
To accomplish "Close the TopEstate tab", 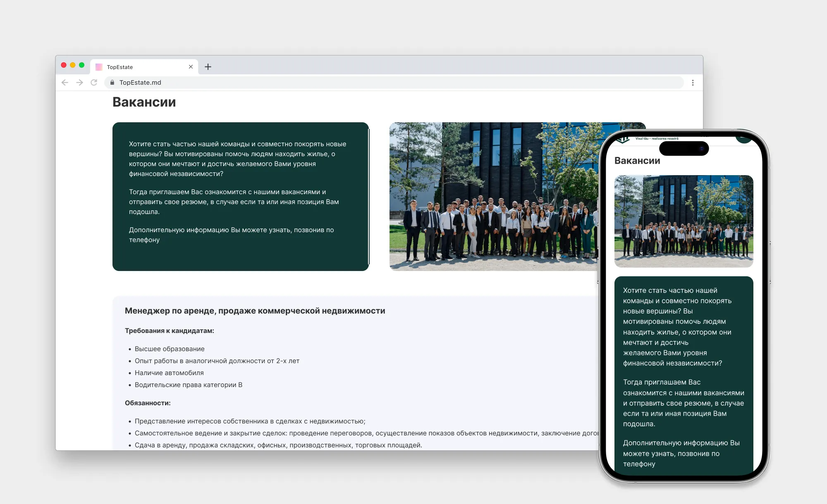I will pos(191,67).
